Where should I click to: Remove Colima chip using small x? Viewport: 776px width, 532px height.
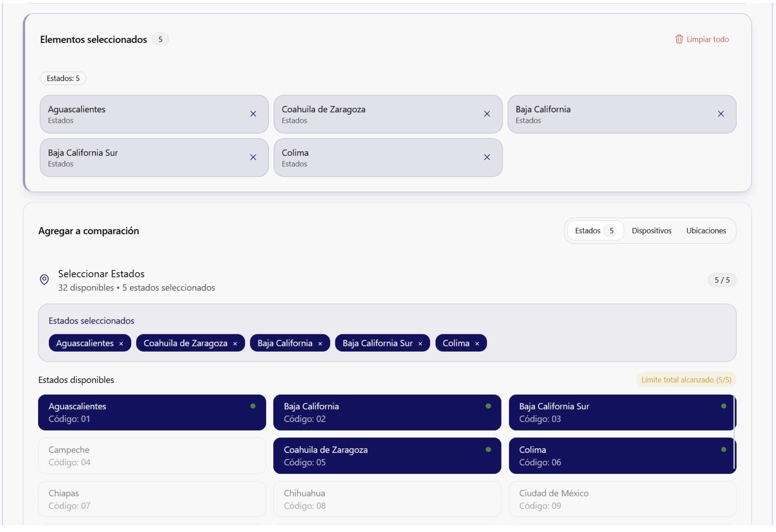[477, 344]
